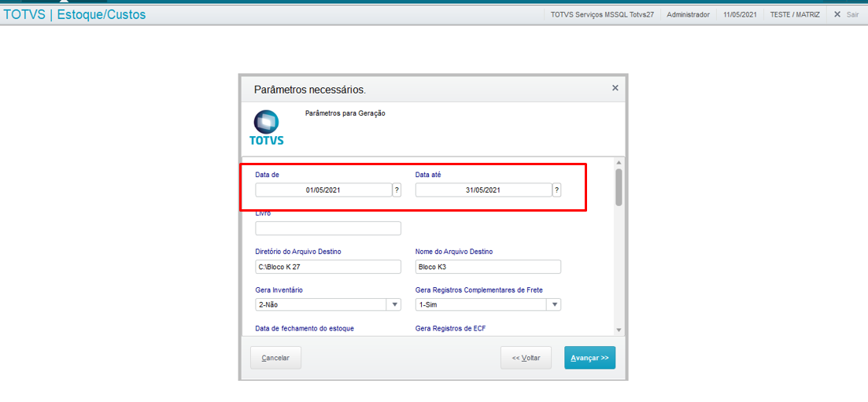This screenshot has height=402, width=868.
Task: Click the TOTVS logo in dialog header
Action: click(x=266, y=127)
